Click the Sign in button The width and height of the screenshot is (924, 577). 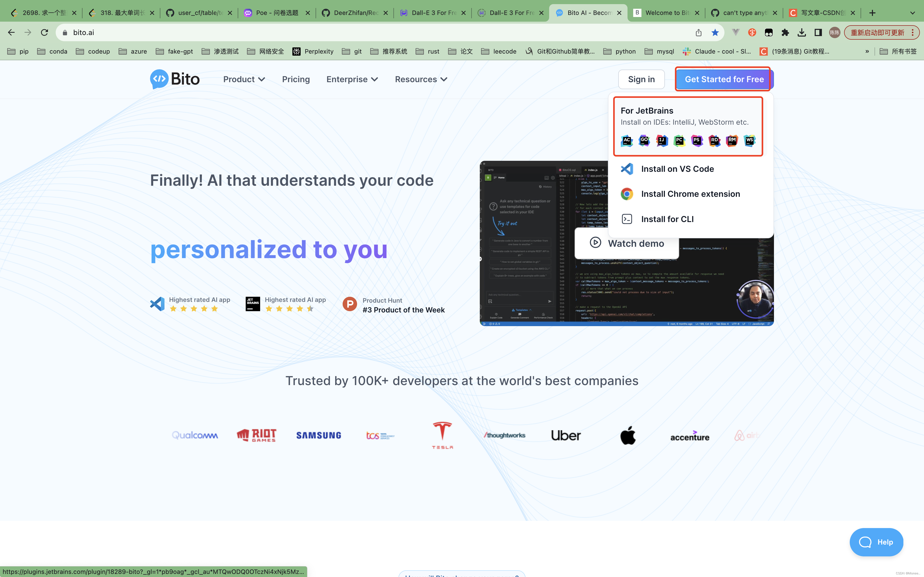click(x=641, y=79)
